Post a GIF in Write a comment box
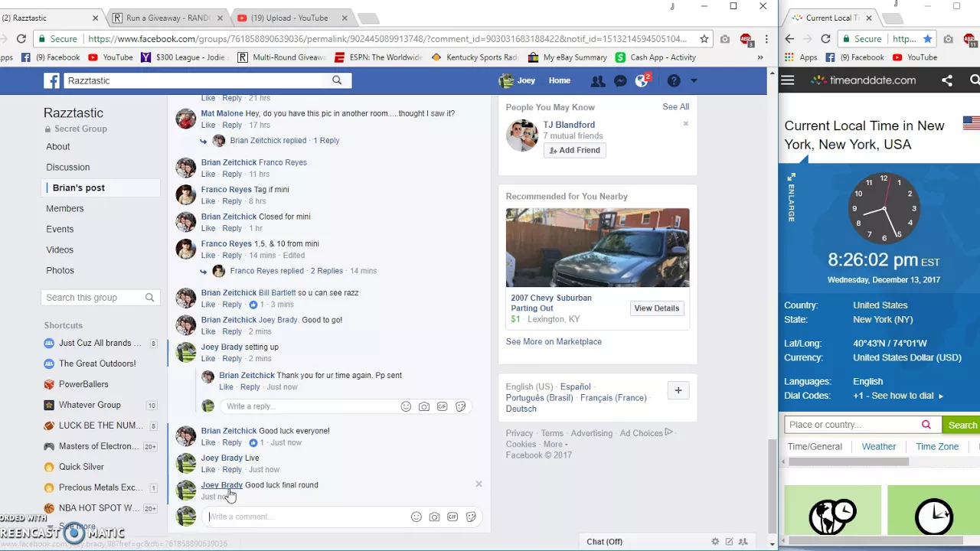980x551 pixels. pos(452,517)
